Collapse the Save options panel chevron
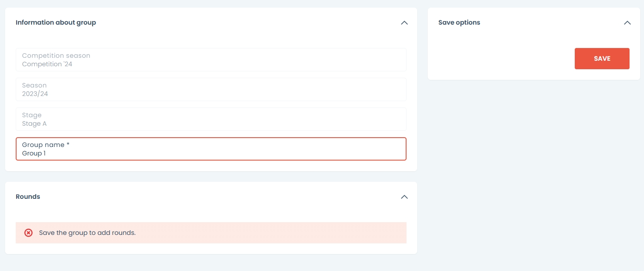This screenshot has width=644, height=271. [x=627, y=23]
